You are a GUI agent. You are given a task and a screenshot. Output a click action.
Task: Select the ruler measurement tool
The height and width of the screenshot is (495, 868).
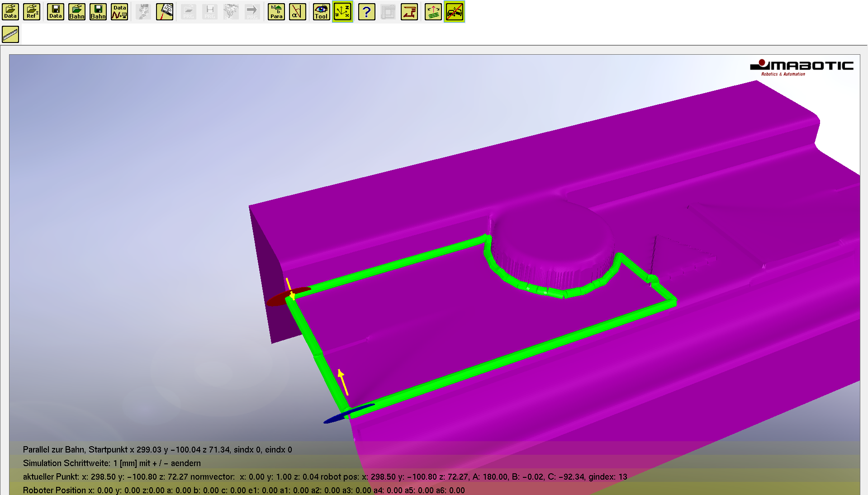click(x=10, y=34)
